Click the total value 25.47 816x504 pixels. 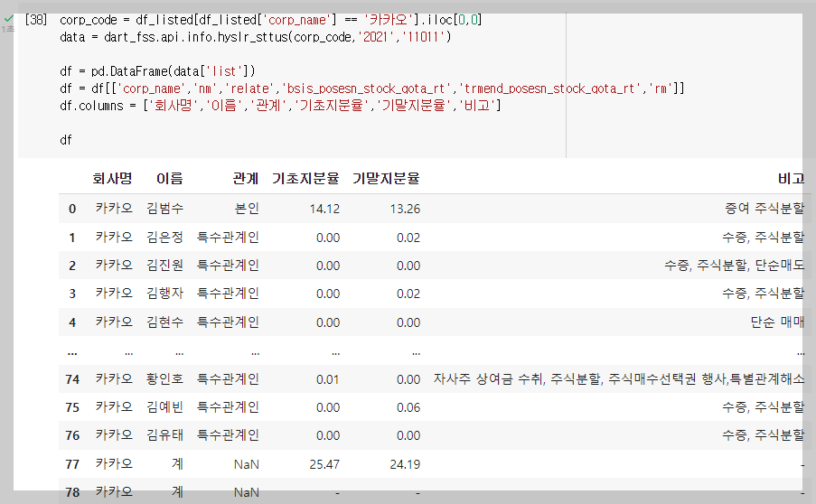point(324,464)
